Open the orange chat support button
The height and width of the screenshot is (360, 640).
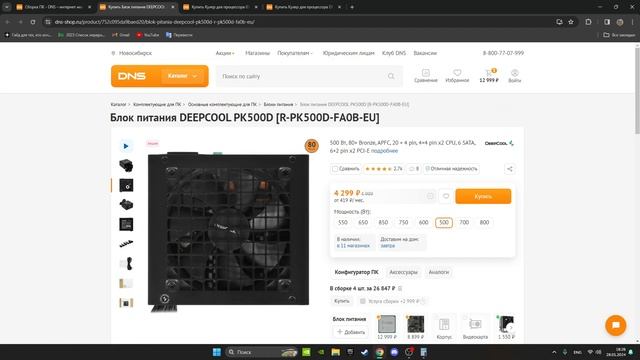click(616, 325)
